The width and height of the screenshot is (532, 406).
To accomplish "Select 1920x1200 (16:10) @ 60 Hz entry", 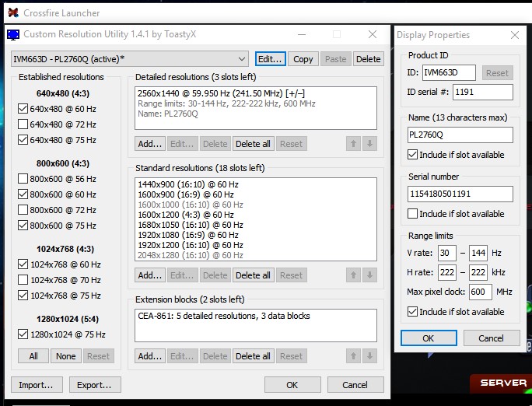I will click(x=191, y=245).
